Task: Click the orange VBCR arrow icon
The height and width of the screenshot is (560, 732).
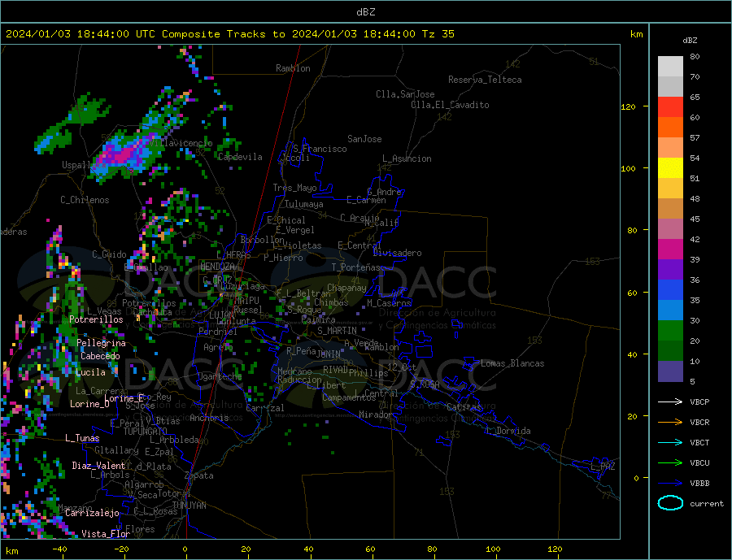Action: (670, 423)
